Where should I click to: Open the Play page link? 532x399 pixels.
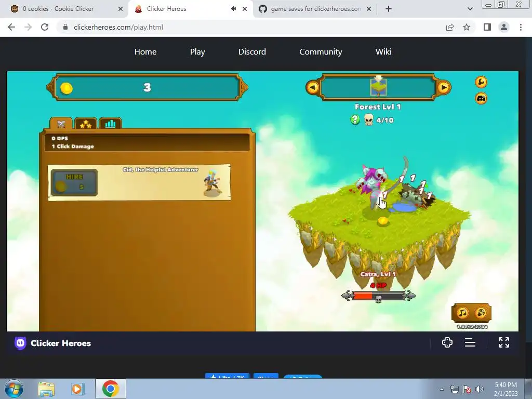tap(197, 51)
